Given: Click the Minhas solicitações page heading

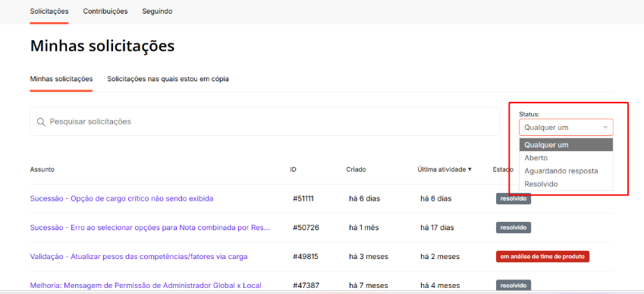Looking at the screenshot, I should click(102, 46).
